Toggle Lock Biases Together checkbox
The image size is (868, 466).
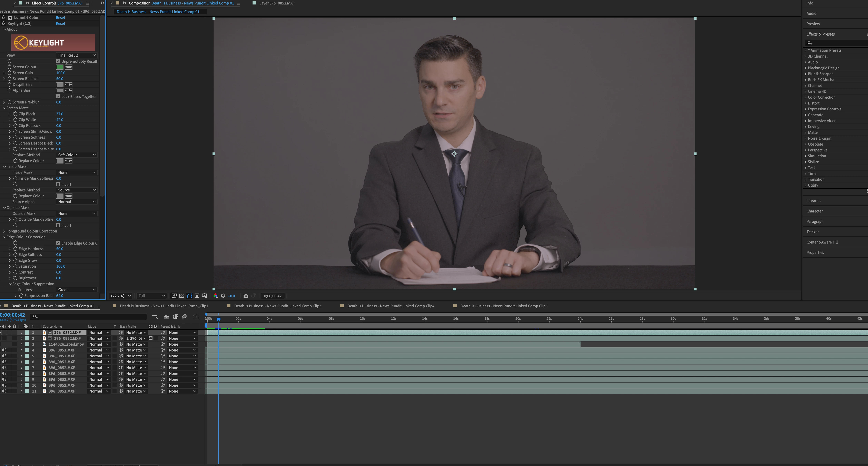click(58, 96)
